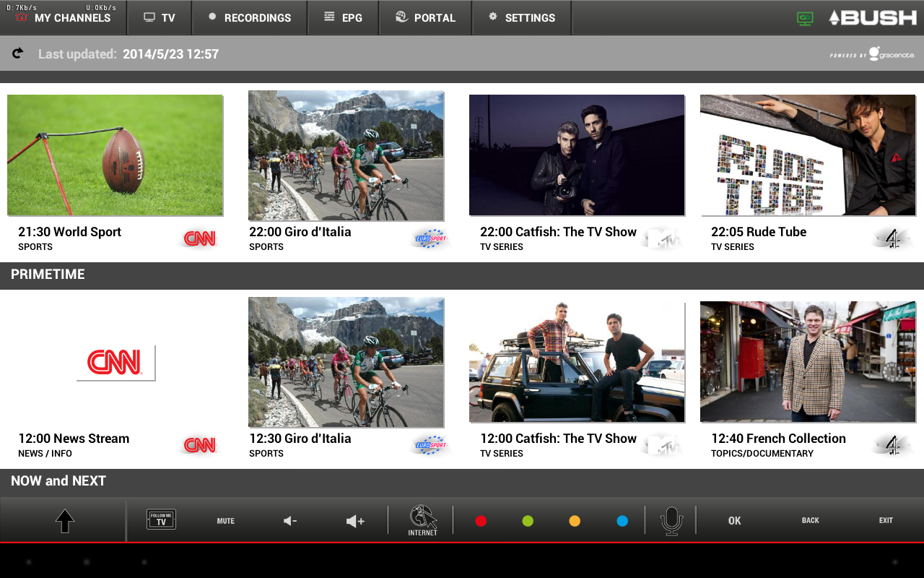
Task: Toggle Follow Me TV
Action: pos(161,519)
